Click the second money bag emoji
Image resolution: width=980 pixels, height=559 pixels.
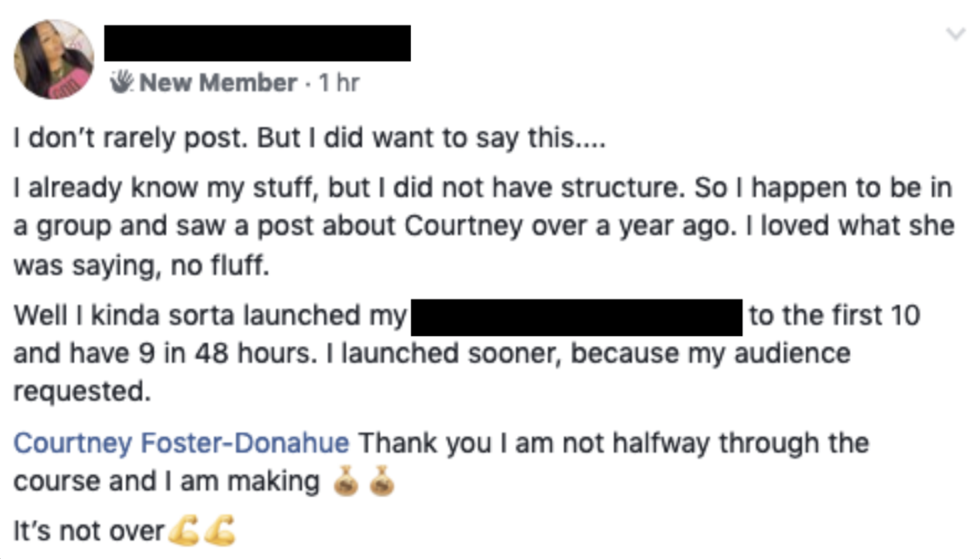[x=381, y=481]
